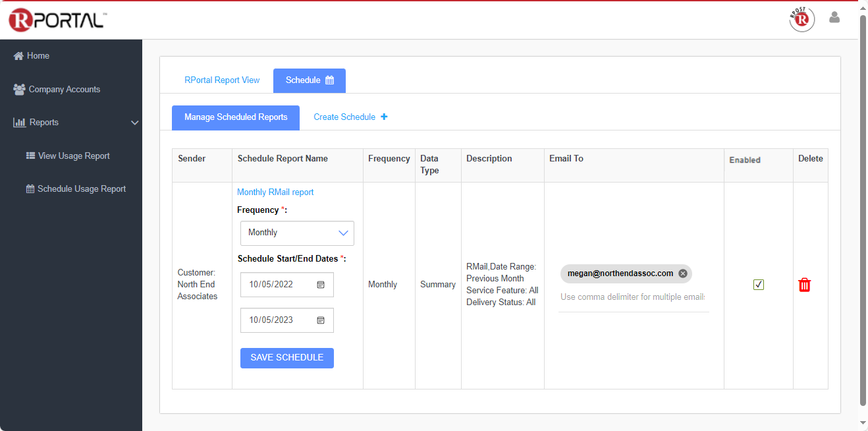Uncheck the Enabled checkbox
The width and height of the screenshot is (868, 431).
[759, 285]
